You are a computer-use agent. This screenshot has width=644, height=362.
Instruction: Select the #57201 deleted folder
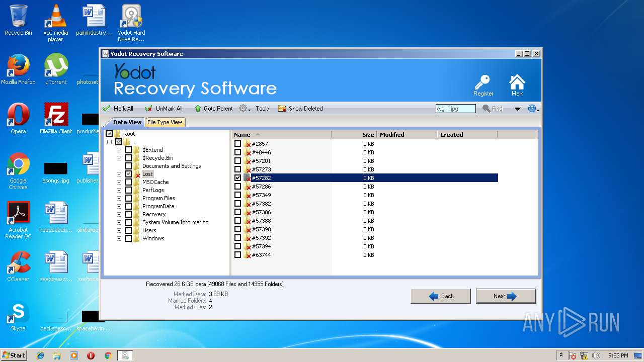point(261,161)
